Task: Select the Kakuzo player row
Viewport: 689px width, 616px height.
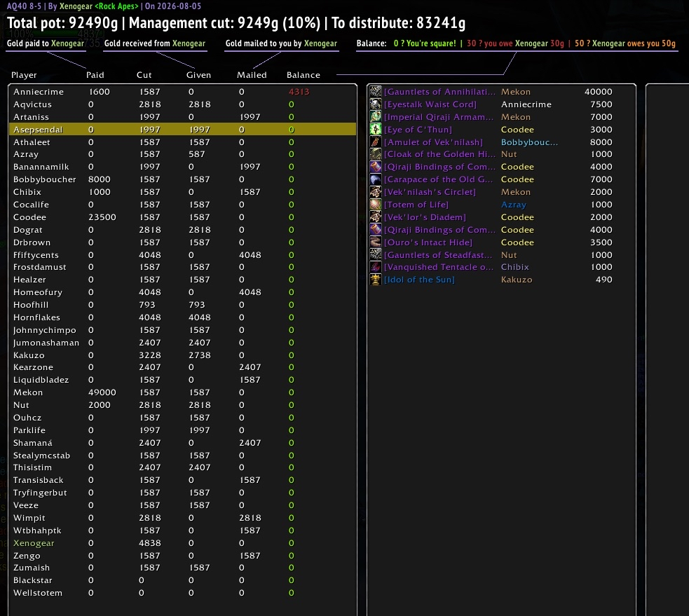Action: coord(182,355)
